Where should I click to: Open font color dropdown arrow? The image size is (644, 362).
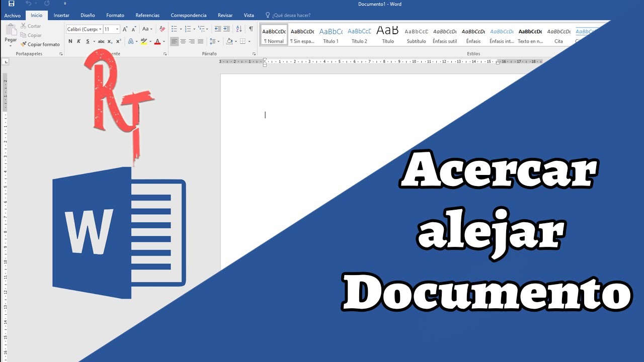point(164,41)
